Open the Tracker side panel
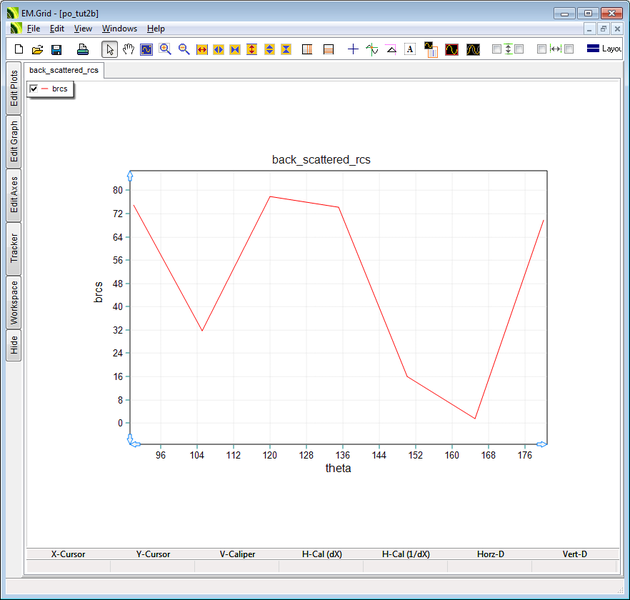The image size is (630, 600). [14, 248]
